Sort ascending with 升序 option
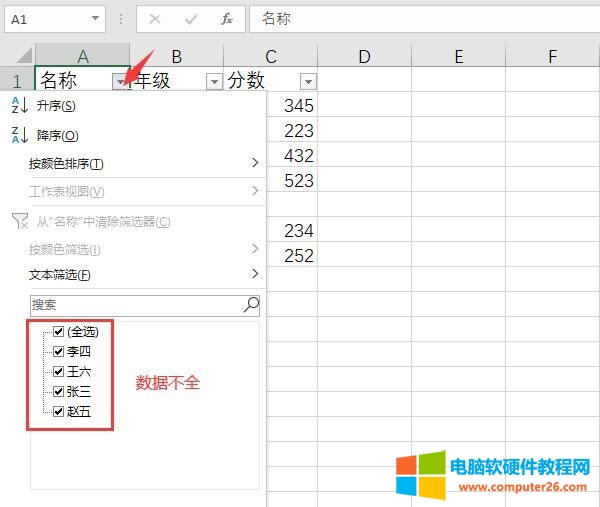Viewport: 600px width, 507px height. coord(56,105)
